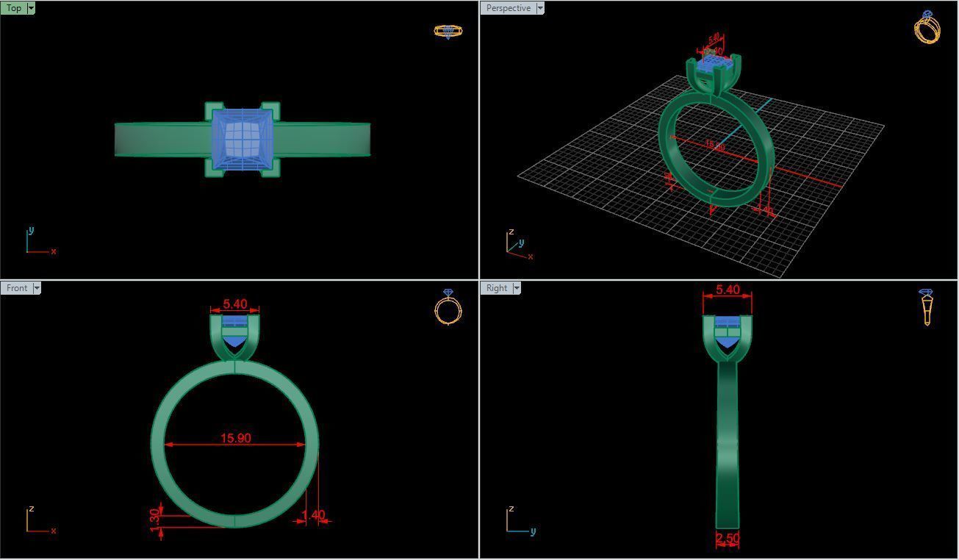
Task: Open the Top viewport dropdown arrow
Action: [31, 8]
